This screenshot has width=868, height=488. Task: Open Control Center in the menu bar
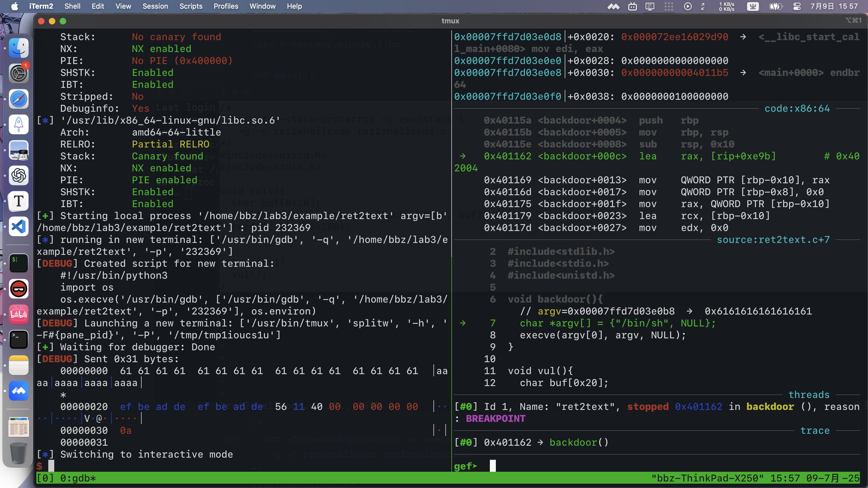797,7
